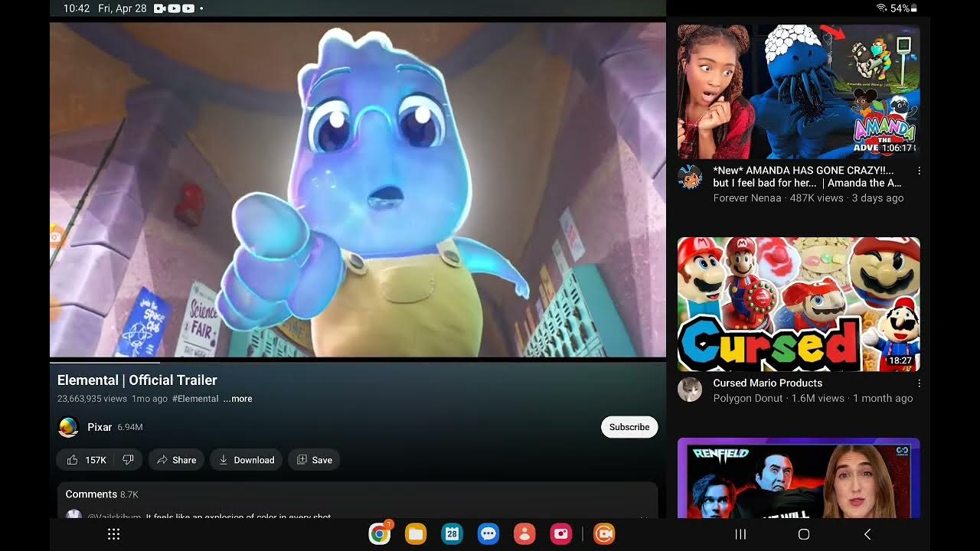This screenshot has width=980, height=551.
Task: Open the #Elemental hashtag
Action: tap(195, 399)
